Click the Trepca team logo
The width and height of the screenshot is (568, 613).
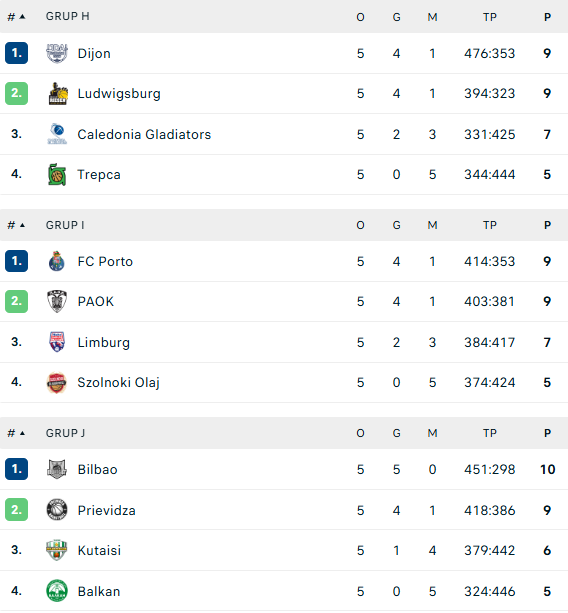click(x=57, y=174)
